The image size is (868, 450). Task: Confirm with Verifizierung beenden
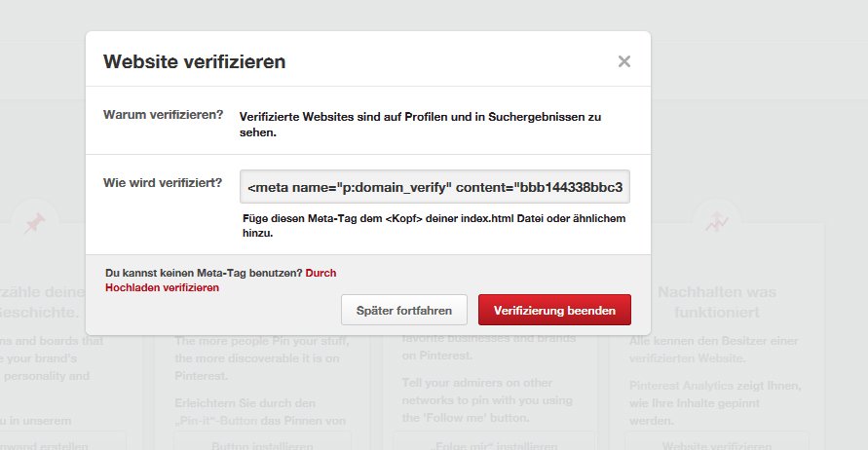tap(554, 310)
